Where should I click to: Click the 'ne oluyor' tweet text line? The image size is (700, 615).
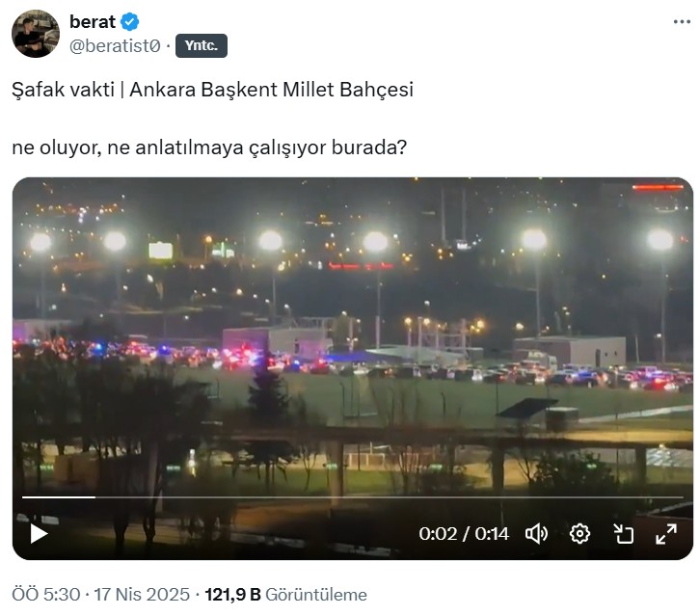(209, 147)
